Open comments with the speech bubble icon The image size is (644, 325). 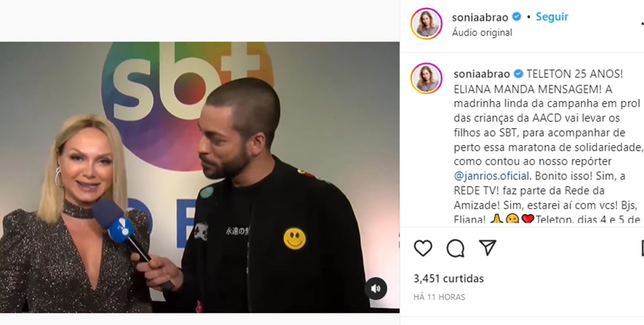[455, 248]
